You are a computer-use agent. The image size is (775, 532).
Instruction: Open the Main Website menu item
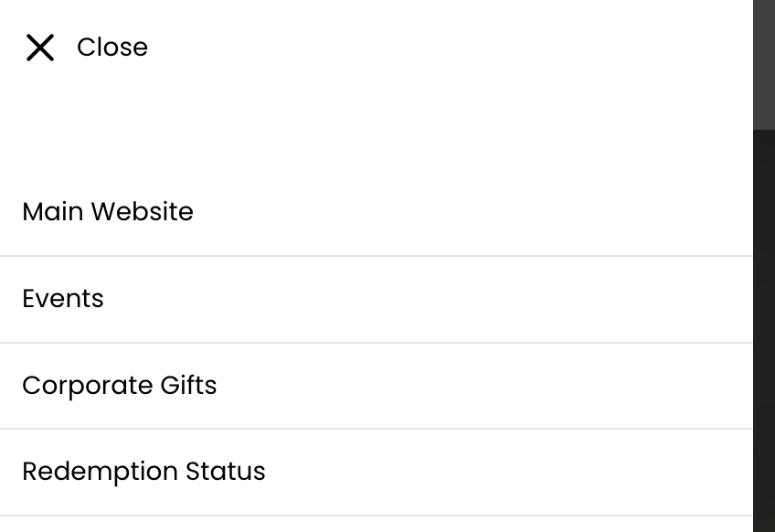[x=108, y=212]
